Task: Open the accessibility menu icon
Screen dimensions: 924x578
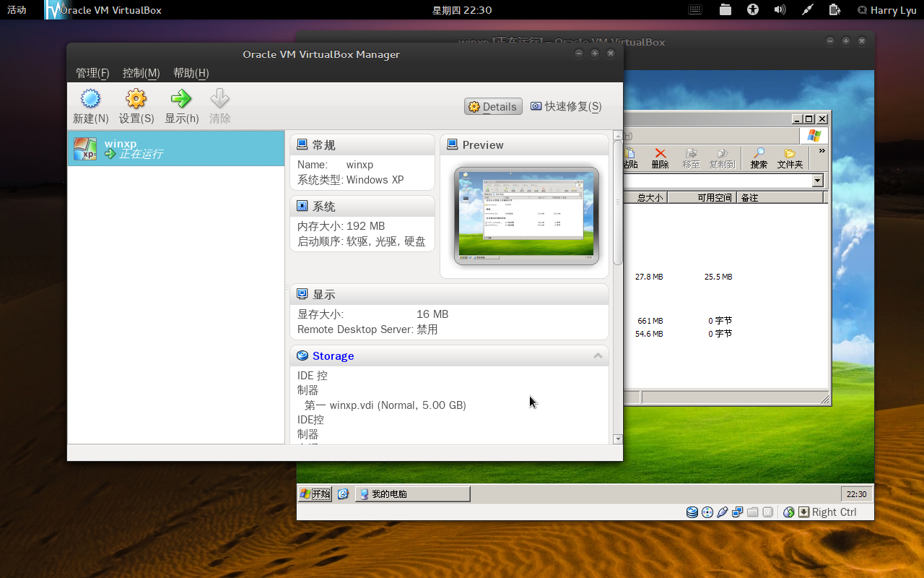Action: [x=753, y=10]
